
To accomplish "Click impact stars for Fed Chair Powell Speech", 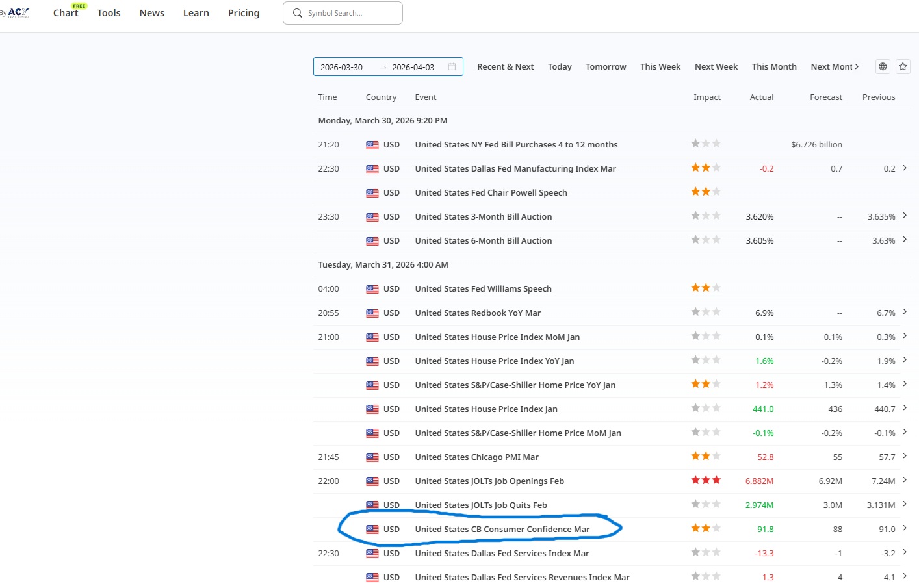I will (705, 192).
